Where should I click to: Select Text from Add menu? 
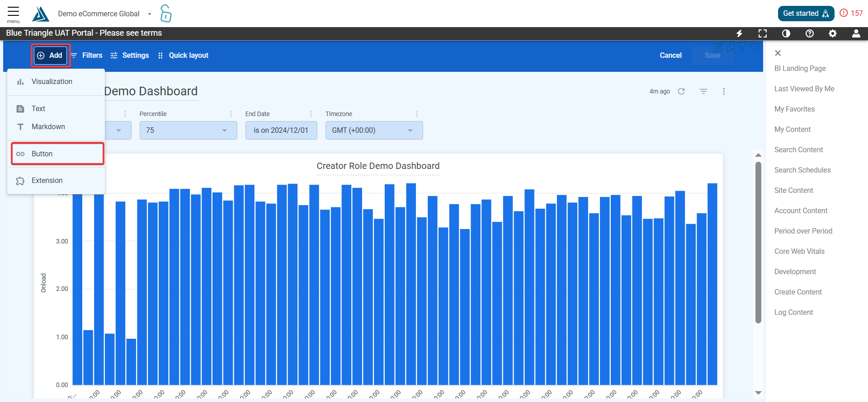pyautogui.click(x=56, y=109)
